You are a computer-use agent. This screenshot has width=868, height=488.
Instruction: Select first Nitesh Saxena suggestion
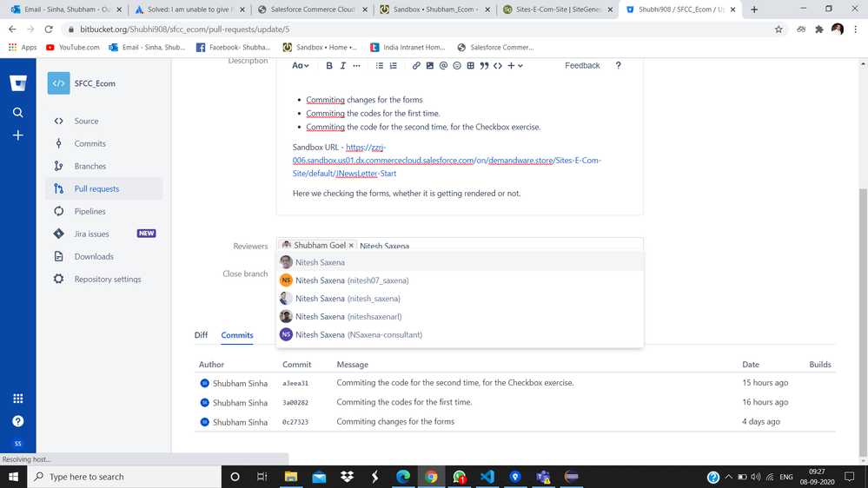[460, 262]
